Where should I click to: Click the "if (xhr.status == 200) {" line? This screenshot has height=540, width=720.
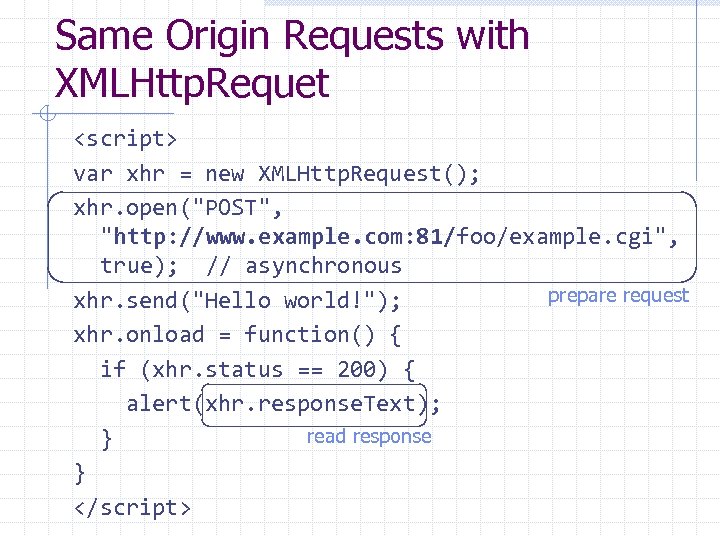258,369
